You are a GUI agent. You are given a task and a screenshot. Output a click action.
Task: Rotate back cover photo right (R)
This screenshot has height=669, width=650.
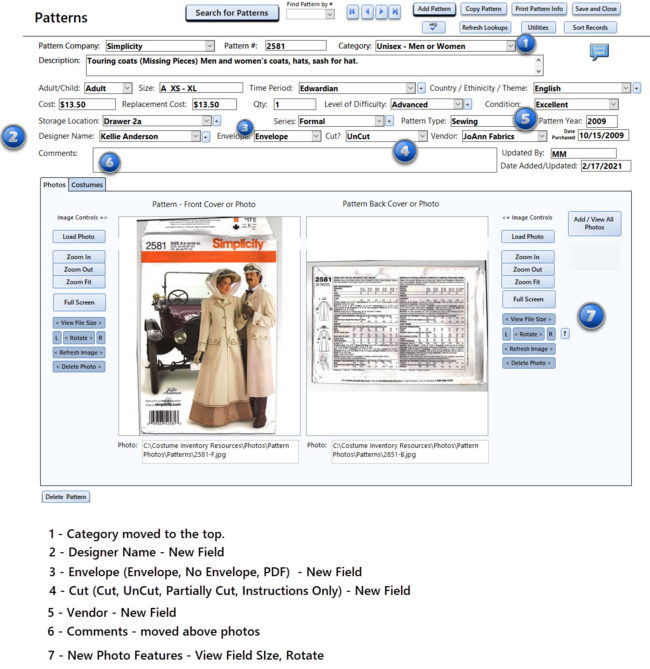point(551,334)
